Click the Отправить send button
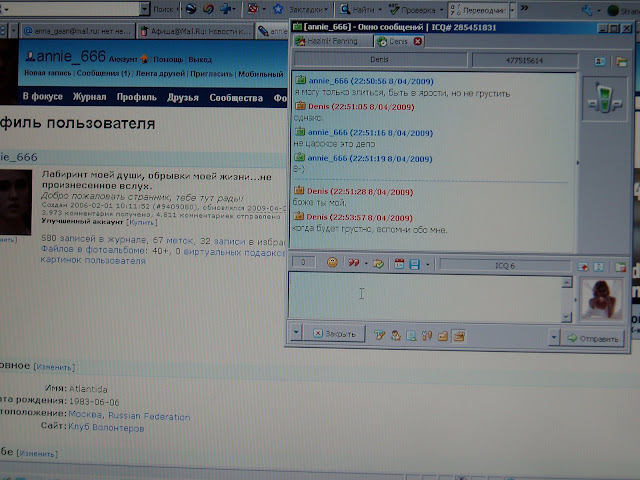The height and width of the screenshot is (480, 640). pyautogui.click(x=592, y=338)
